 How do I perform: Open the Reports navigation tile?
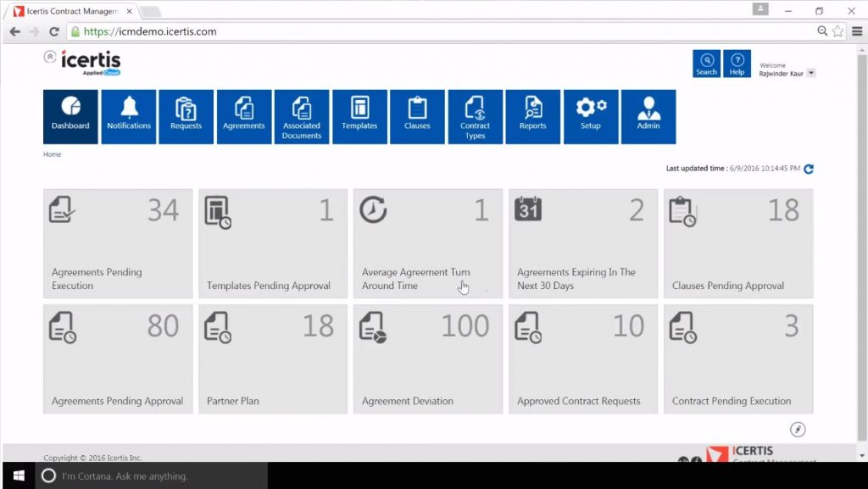[x=532, y=116]
